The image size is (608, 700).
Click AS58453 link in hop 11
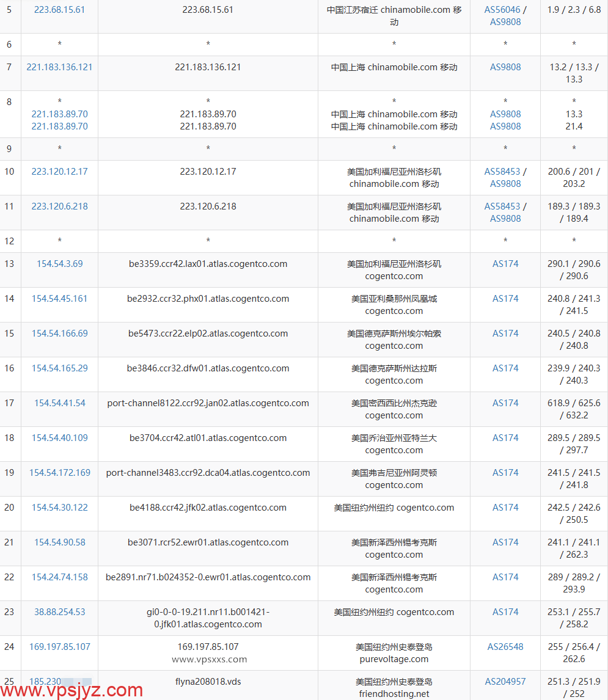coord(502,206)
